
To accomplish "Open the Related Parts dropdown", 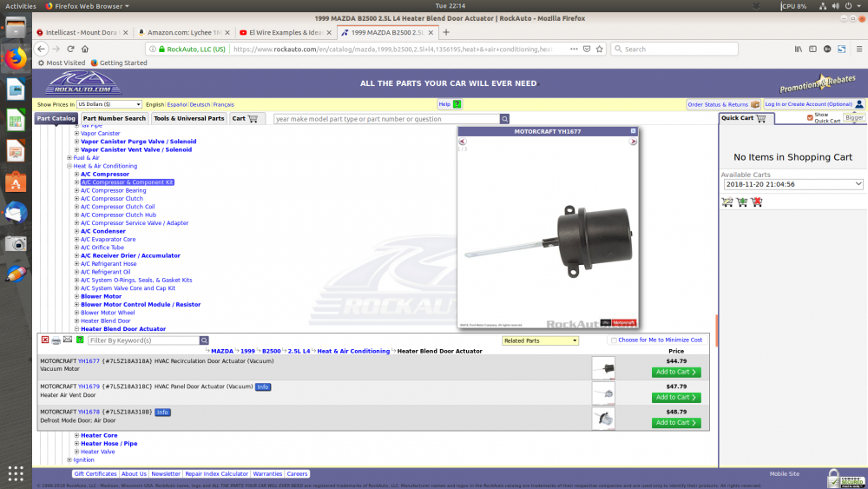I will (540, 340).
